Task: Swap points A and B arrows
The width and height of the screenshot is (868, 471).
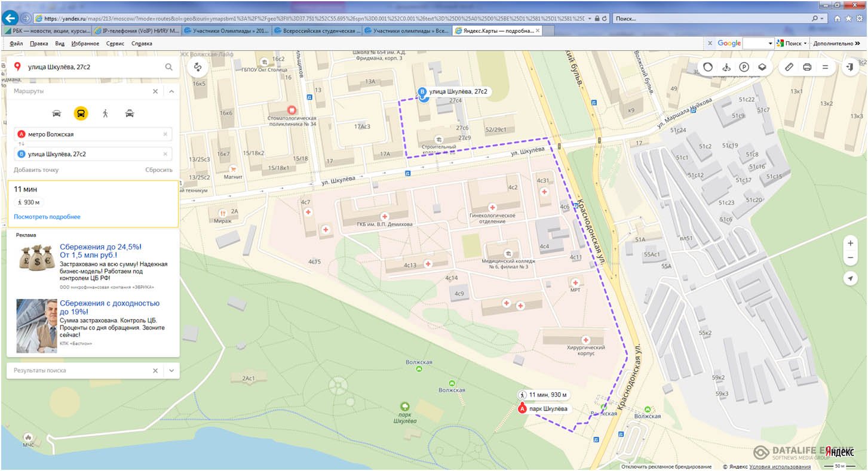Action: click(x=22, y=144)
